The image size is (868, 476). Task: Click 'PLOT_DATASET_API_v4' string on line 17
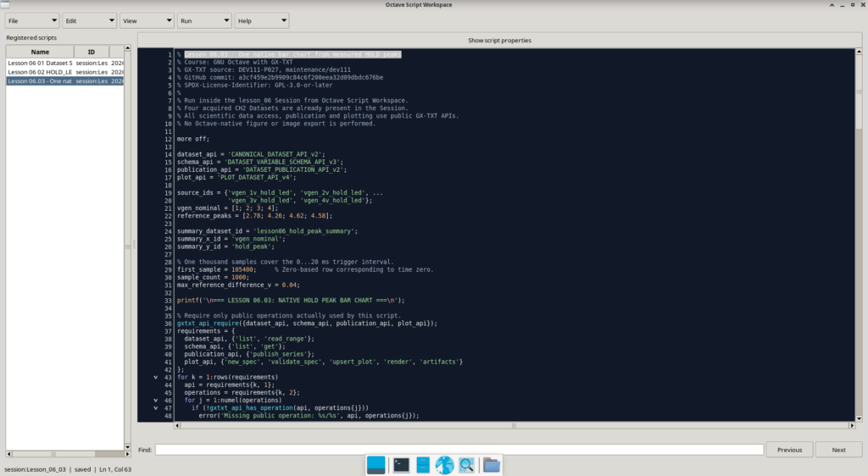pyautogui.click(x=255, y=178)
